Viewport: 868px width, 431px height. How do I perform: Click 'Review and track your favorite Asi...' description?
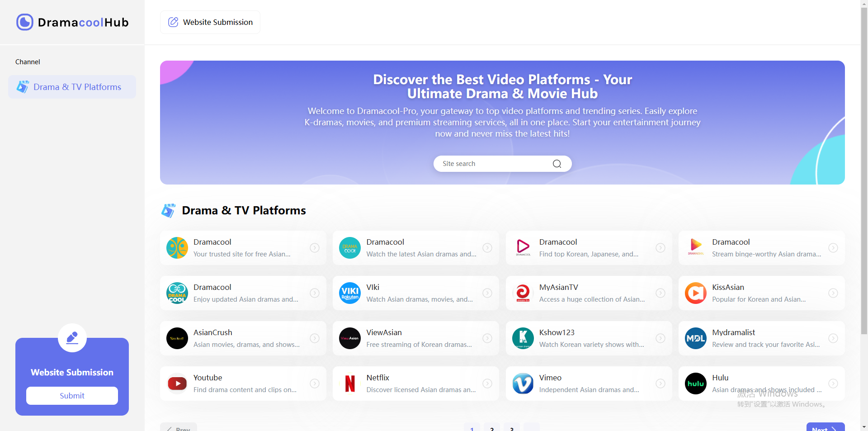pyautogui.click(x=766, y=345)
